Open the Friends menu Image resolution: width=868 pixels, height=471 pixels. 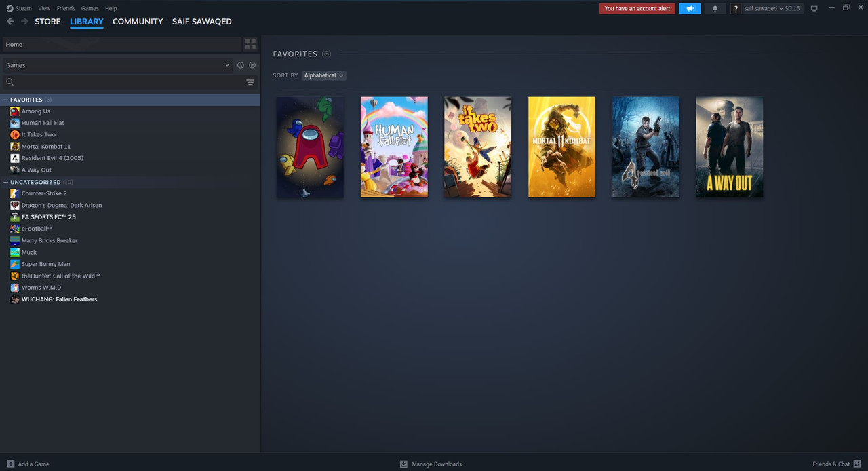tap(66, 8)
